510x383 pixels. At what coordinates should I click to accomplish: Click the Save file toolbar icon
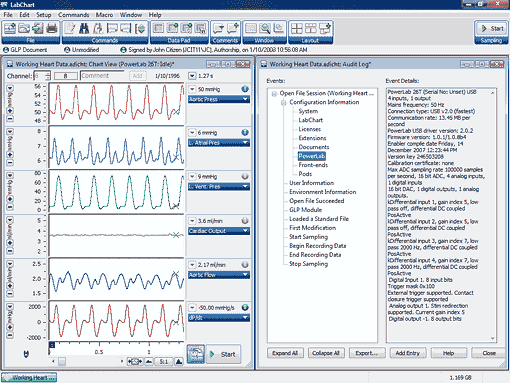point(38,29)
